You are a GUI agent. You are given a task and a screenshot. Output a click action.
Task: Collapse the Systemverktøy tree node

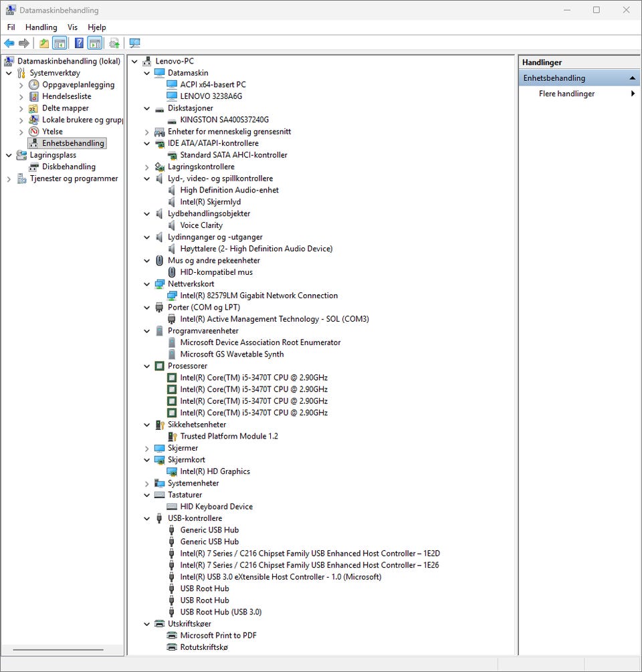click(x=9, y=73)
